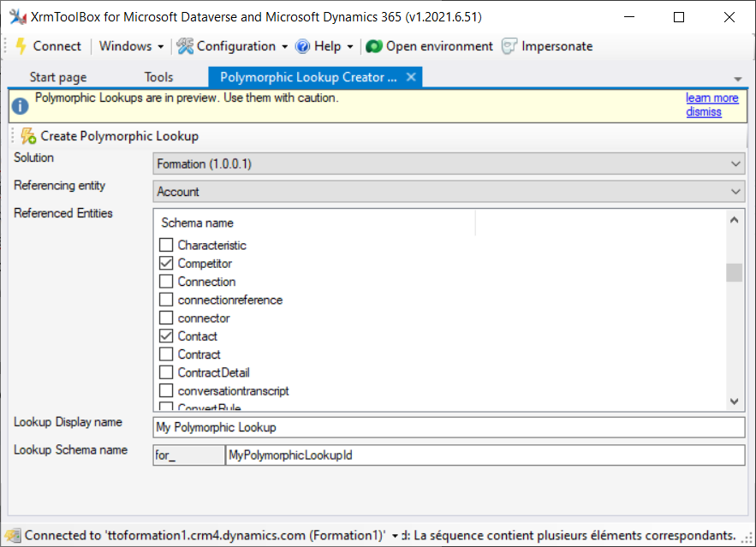
Task: Click the error message text in status bar
Action: pos(569,535)
